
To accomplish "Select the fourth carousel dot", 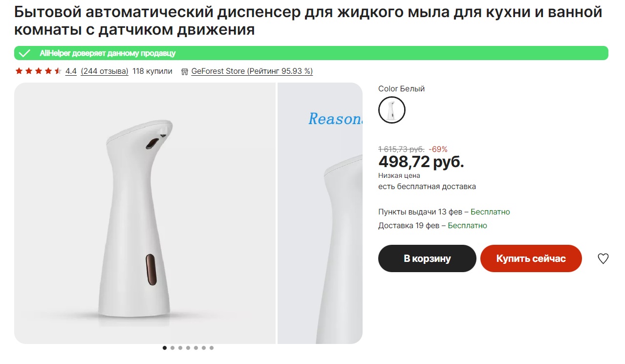I will pos(188,348).
